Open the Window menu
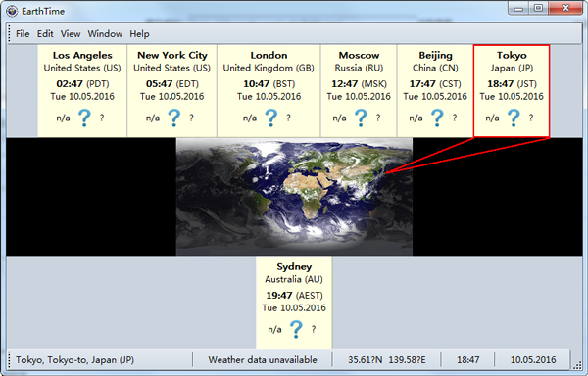 coord(105,34)
